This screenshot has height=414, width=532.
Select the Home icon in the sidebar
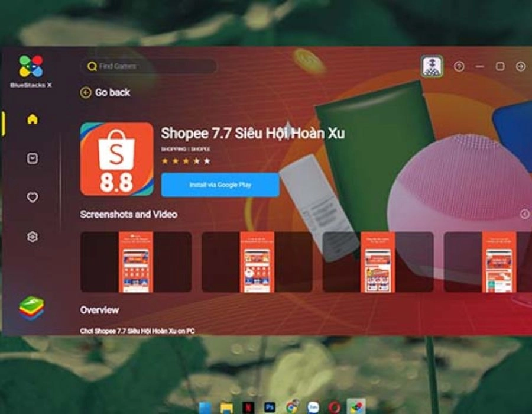point(31,118)
